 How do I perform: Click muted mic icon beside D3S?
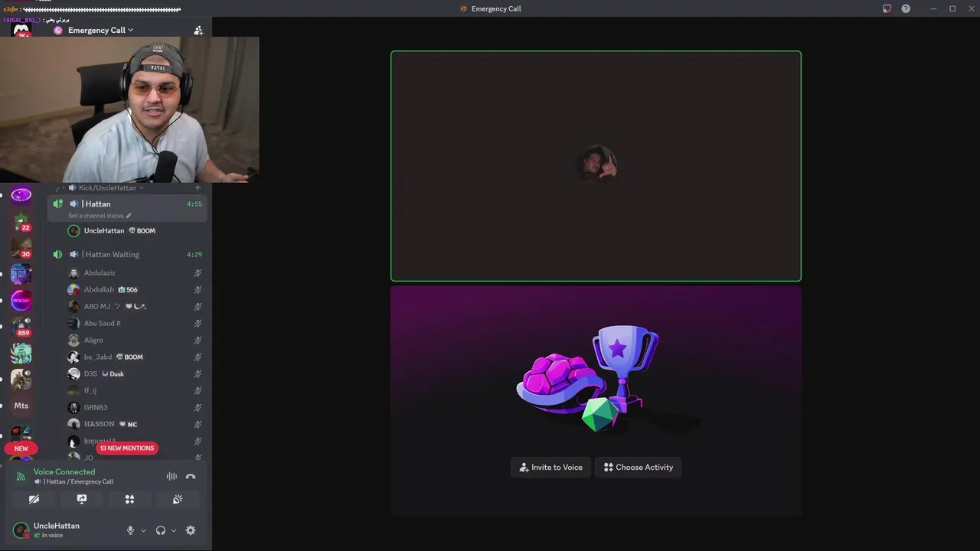point(198,373)
